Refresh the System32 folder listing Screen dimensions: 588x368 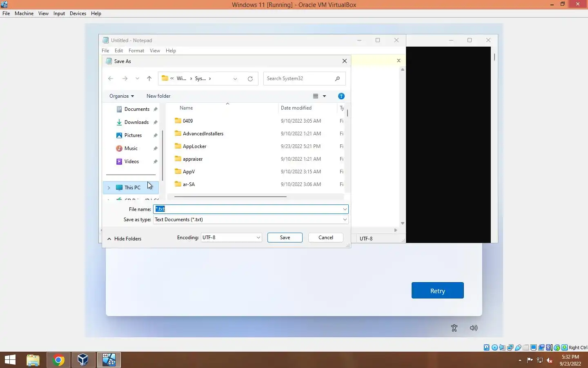click(x=250, y=79)
